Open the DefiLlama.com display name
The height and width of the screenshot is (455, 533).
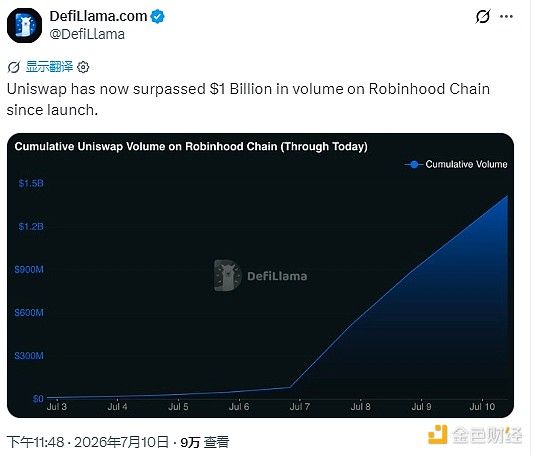[98, 16]
